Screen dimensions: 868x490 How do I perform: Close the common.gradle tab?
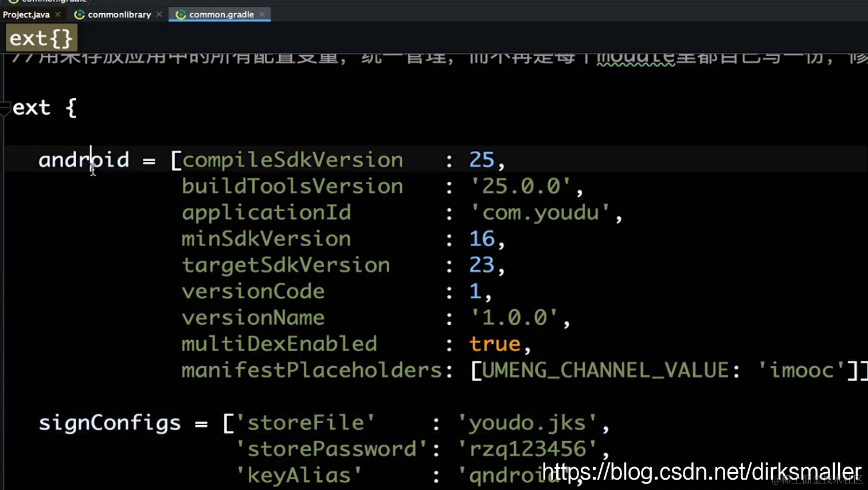[x=262, y=14]
